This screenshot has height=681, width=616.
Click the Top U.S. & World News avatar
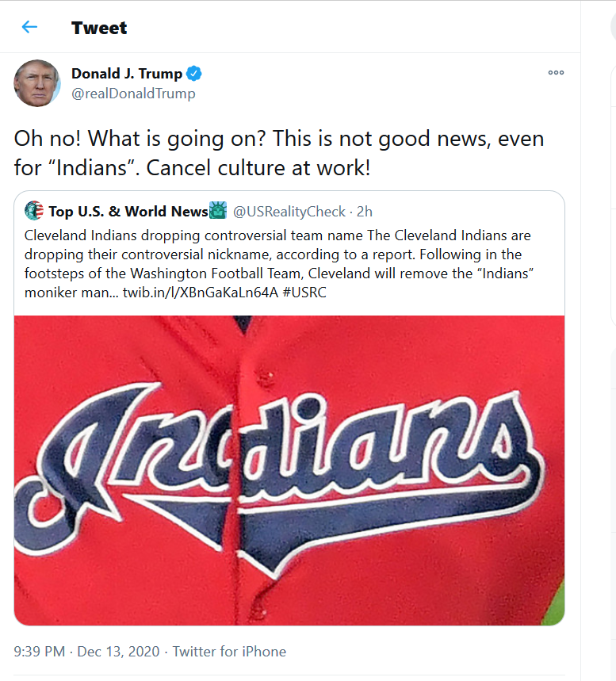34,211
